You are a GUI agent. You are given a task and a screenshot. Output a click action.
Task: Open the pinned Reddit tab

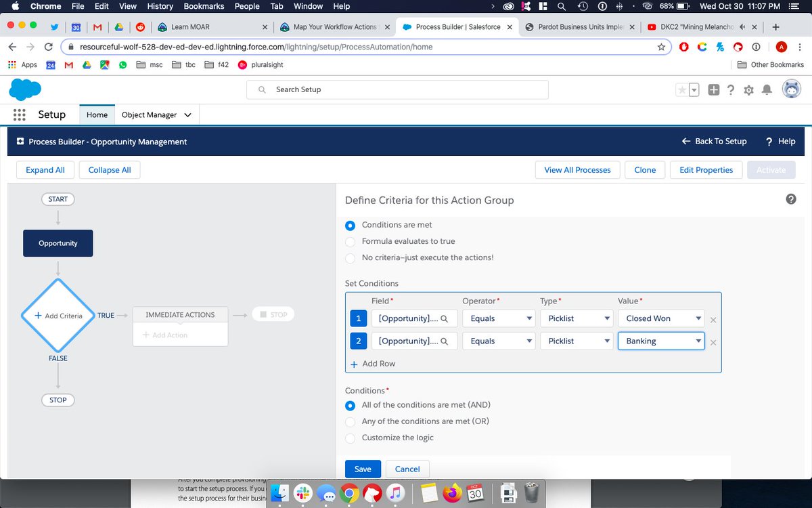click(x=141, y=27)
